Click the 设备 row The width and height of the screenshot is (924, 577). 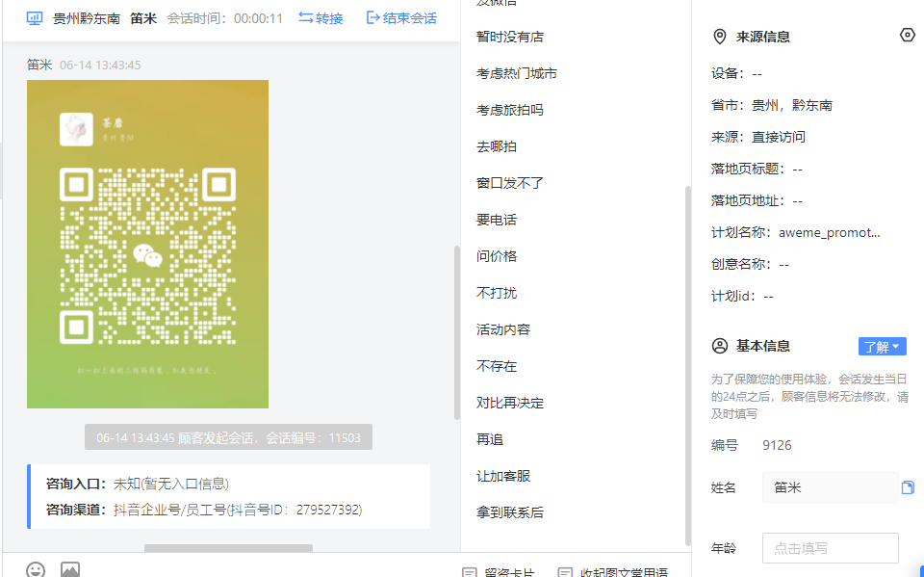click(x=736, y=74)
